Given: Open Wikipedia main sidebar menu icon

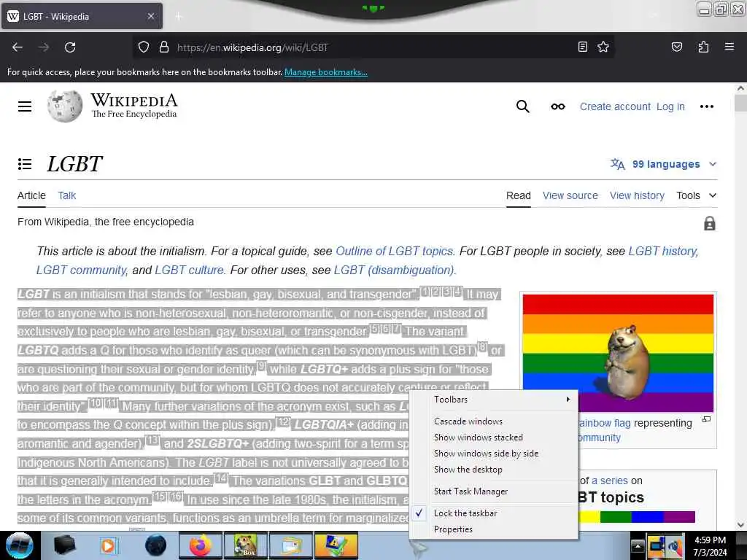Looking at the screenshot, I should (25, 106).
